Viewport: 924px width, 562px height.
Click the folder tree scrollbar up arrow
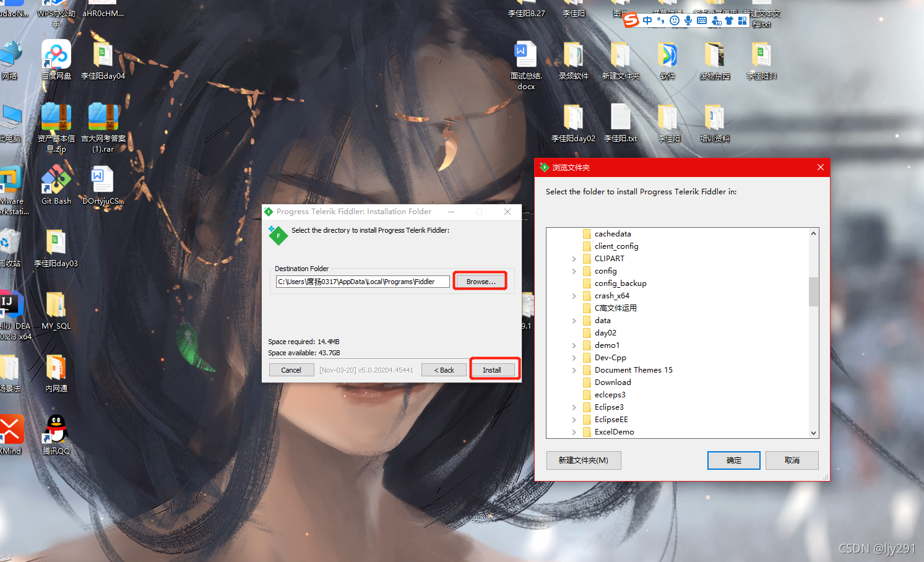pos(813,233)
